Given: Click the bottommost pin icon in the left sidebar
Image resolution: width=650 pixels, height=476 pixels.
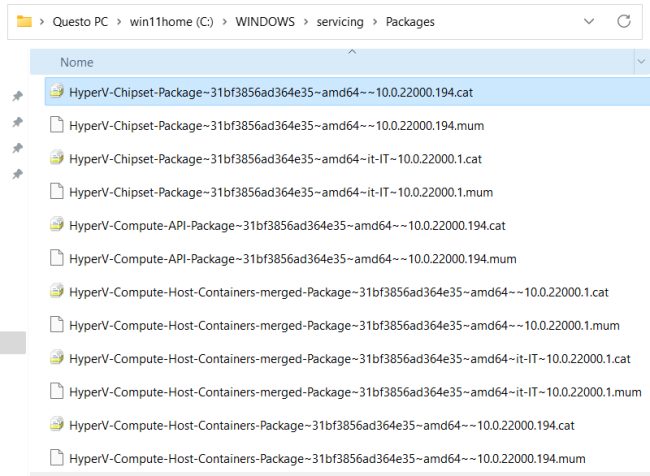Looking at the screenshot, I should point(17,174).
